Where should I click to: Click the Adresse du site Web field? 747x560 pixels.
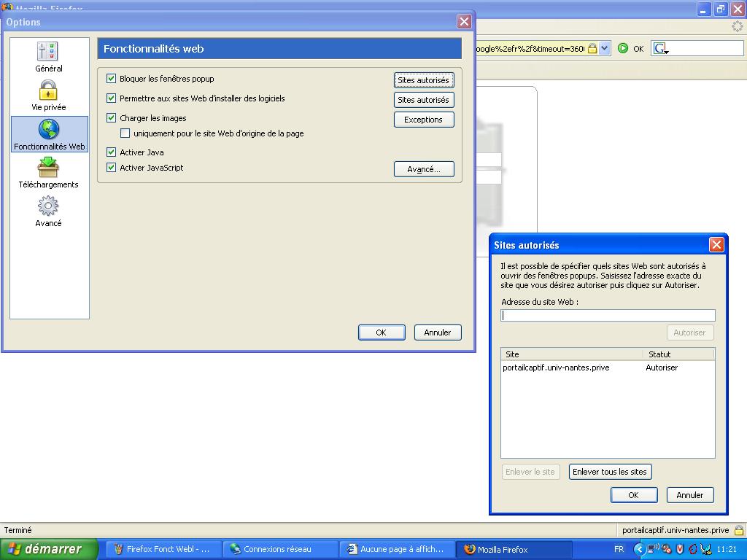point(607,315)
